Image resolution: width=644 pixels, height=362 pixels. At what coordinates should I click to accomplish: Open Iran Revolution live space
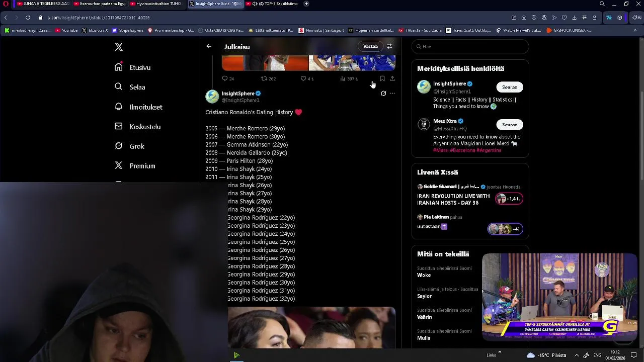click(x=453, y=200)
